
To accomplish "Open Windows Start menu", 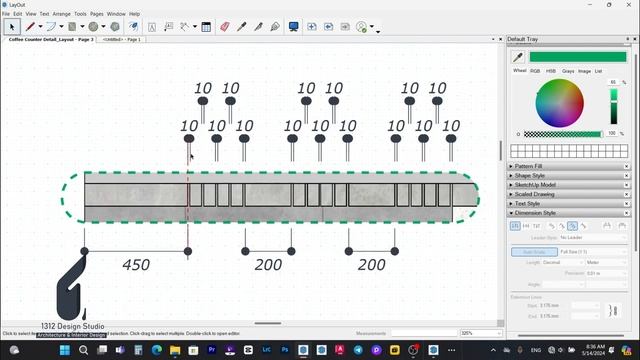I will tap(64, 350).
